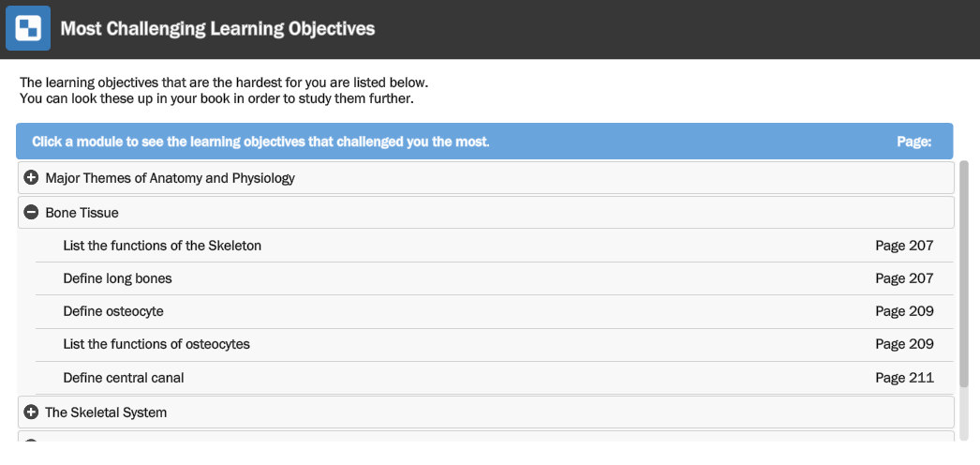The image size is (980, 465).
Task: Expand The Skeletal System plus icon
Action: (31, 412)
